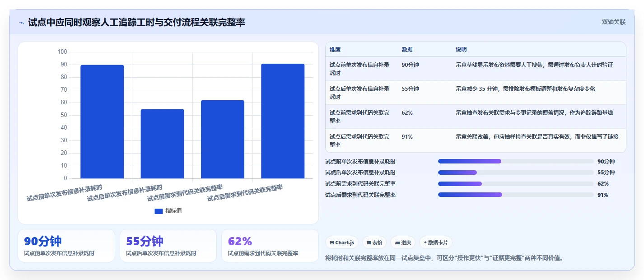Click the 55分钟 value beside the progress bar
The width and height of the screenshot is (644, 280).
[606, 173]
